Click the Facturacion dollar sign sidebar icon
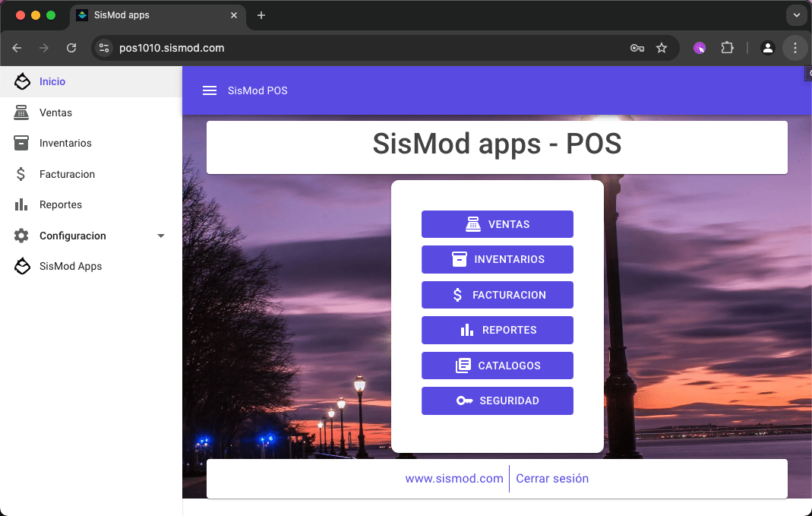The height and width of the screenshot is (516, 812). pyautogui.click(x=21, y=174)
